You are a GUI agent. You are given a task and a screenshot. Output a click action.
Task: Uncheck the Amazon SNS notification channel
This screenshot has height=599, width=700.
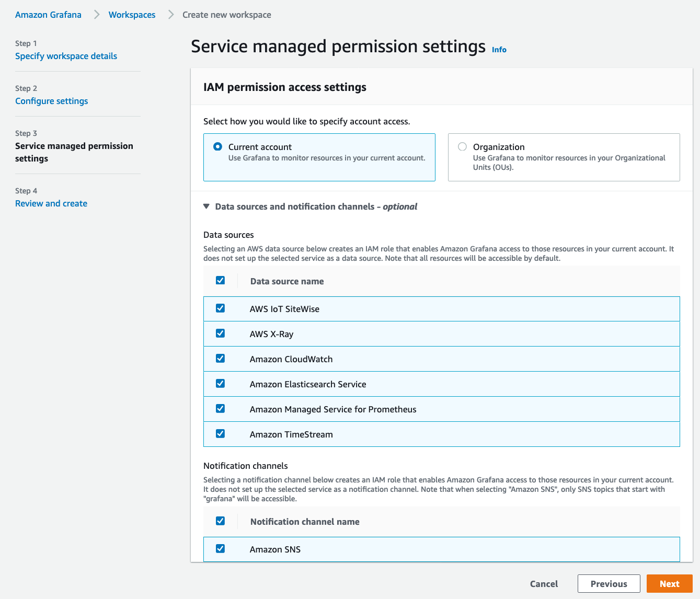point(220,548)
